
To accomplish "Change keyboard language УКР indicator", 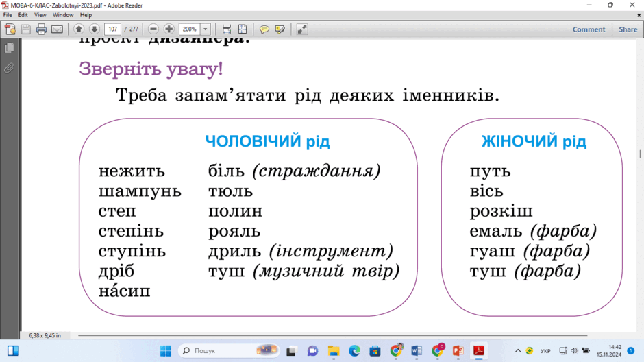I will [x=545, y=351].
